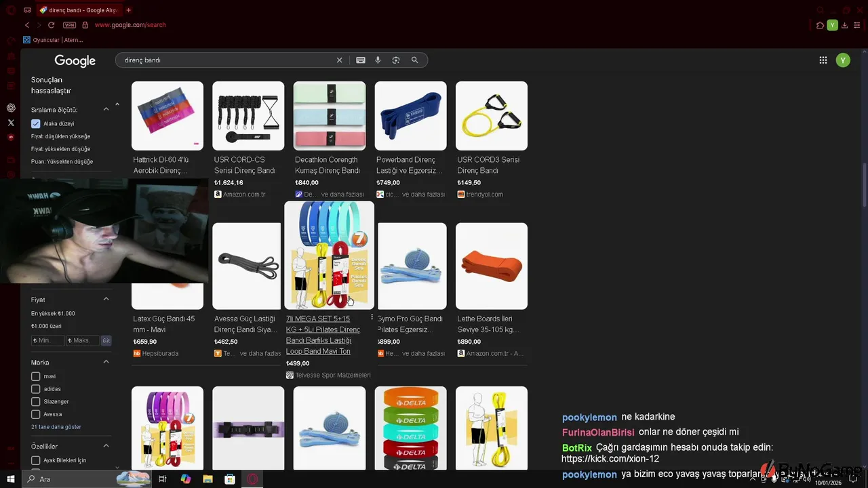Open 7li MEGA SET product title link
This screenshot has width=868, height=488.
tap(323, 335)
